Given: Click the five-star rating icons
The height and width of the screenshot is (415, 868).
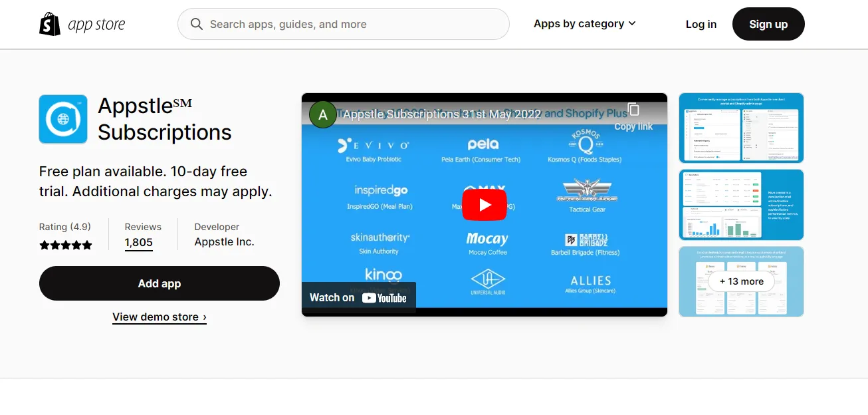Looking at the screenshot, I should tap(66, 245).
